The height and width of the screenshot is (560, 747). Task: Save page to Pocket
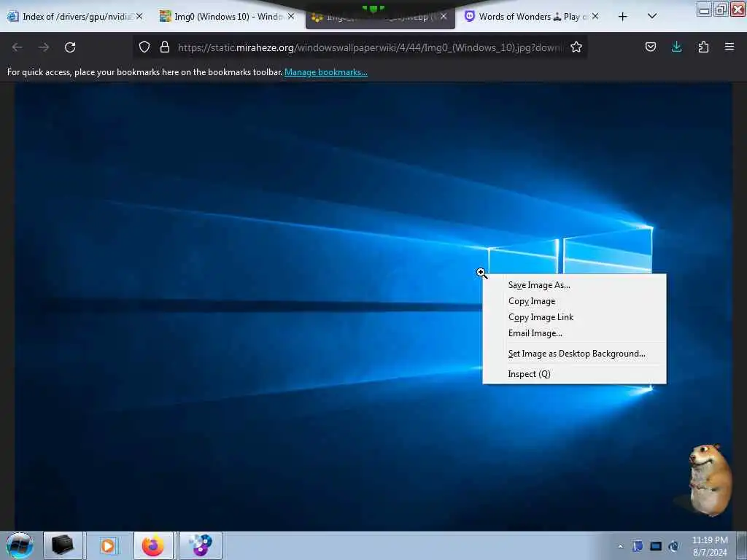(x=651, y=47)
